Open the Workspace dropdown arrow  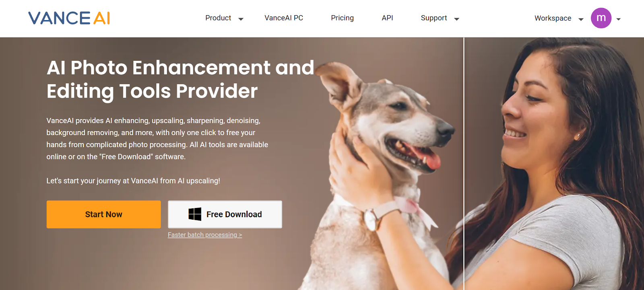tap(581, 19)
